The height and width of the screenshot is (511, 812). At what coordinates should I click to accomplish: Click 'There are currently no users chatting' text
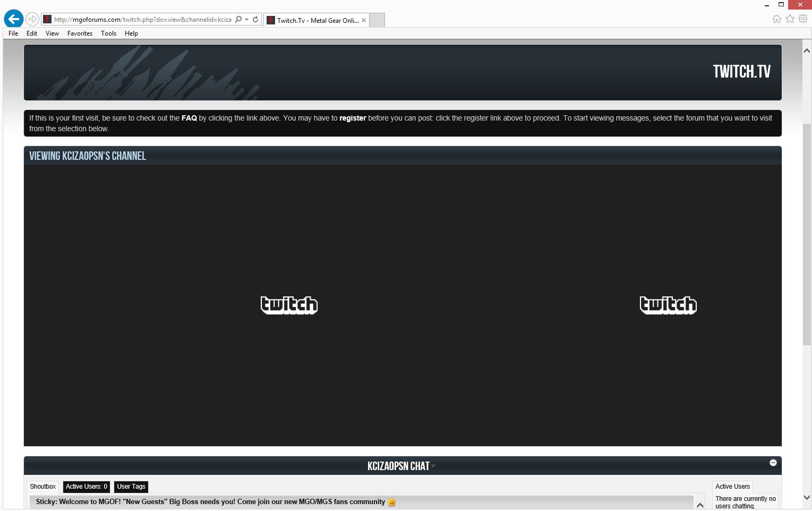(746, 502)
